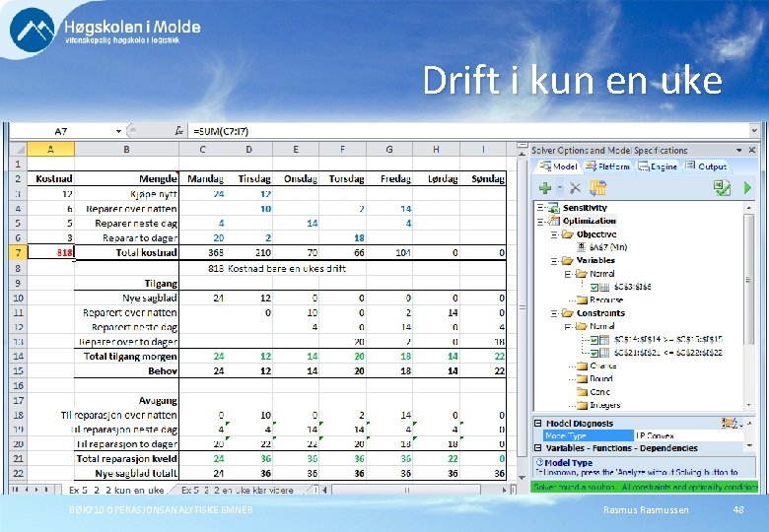Viewport: 769px width, 532px height.
Task: Open the Solver pane options dropdown arrow
Action: [739, 150]
